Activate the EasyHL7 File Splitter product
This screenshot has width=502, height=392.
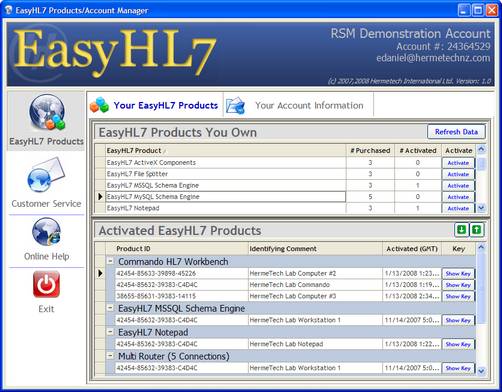(x=458, y=174)
